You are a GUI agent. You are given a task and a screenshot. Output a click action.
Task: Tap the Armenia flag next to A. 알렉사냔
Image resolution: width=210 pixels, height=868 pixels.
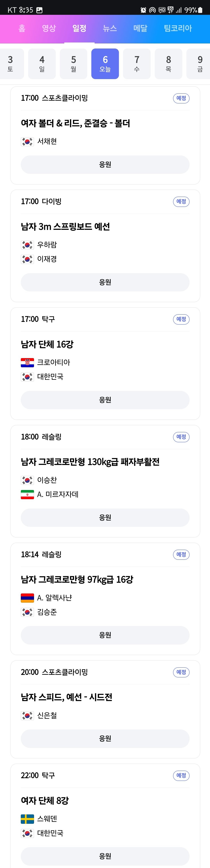point(27,598)
